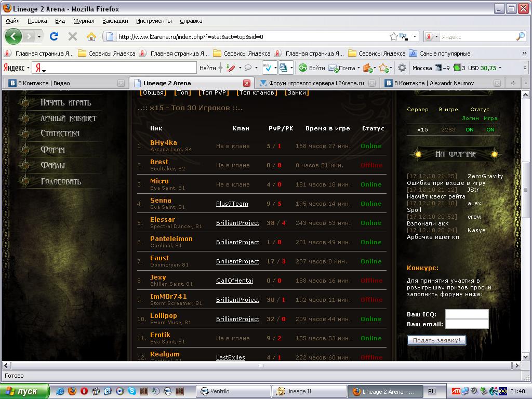This screenshot has height=399, width=532.
Task: Expand the USD currency rate dropdown
Action: pos(500,68)
